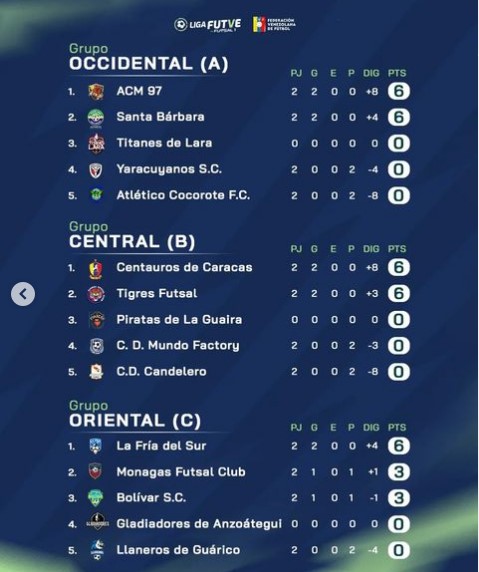
Task: Select the ACM 97 team crest
Action: (96, 92)
